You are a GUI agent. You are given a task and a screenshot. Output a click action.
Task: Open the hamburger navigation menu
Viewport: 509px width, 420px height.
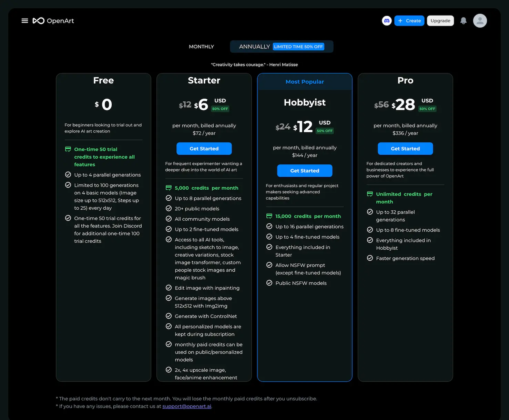click(24, 21)
